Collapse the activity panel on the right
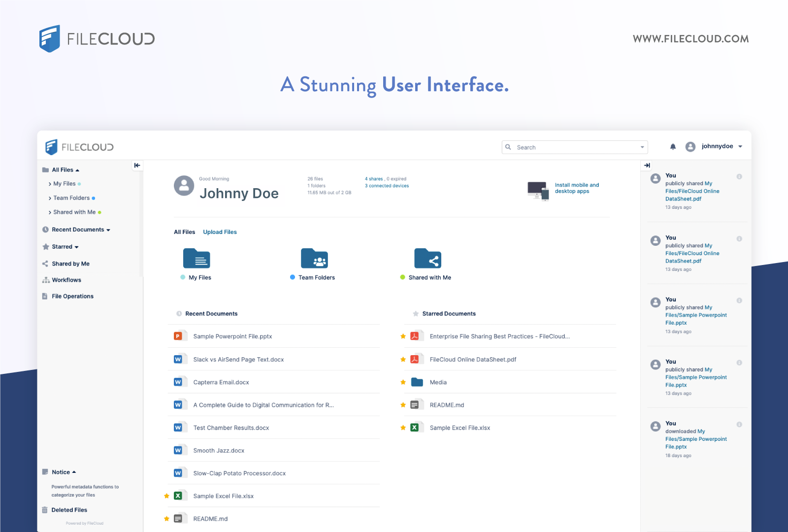 click(646, 165)
